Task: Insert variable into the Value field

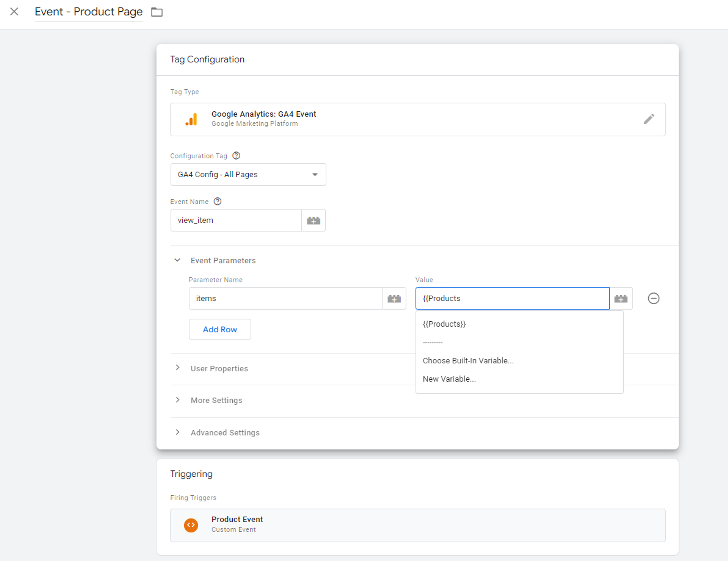Action: point(621,298)
